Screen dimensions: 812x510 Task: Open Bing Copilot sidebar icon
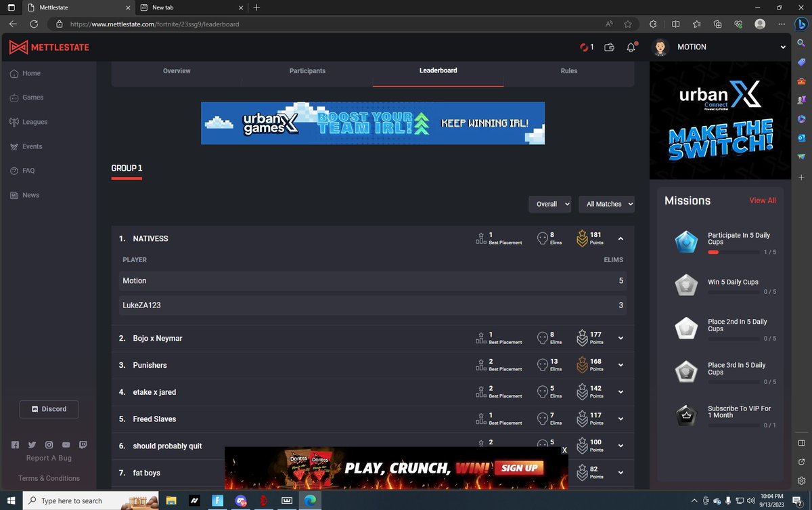(801, 24)
